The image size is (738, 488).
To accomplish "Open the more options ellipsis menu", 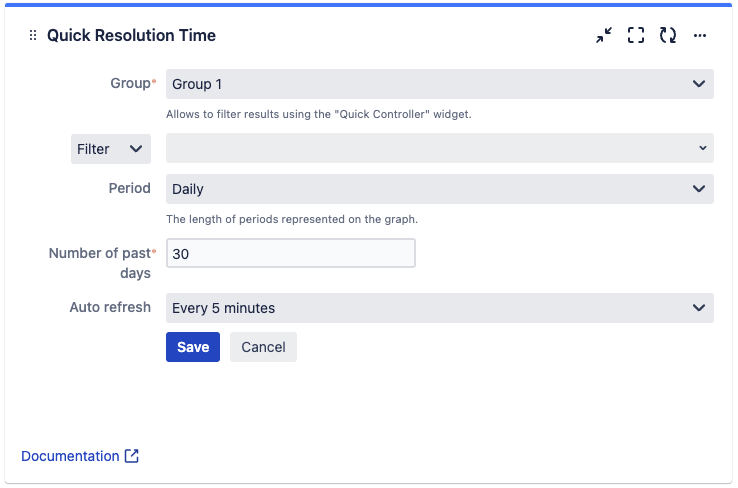I will 700,35.
